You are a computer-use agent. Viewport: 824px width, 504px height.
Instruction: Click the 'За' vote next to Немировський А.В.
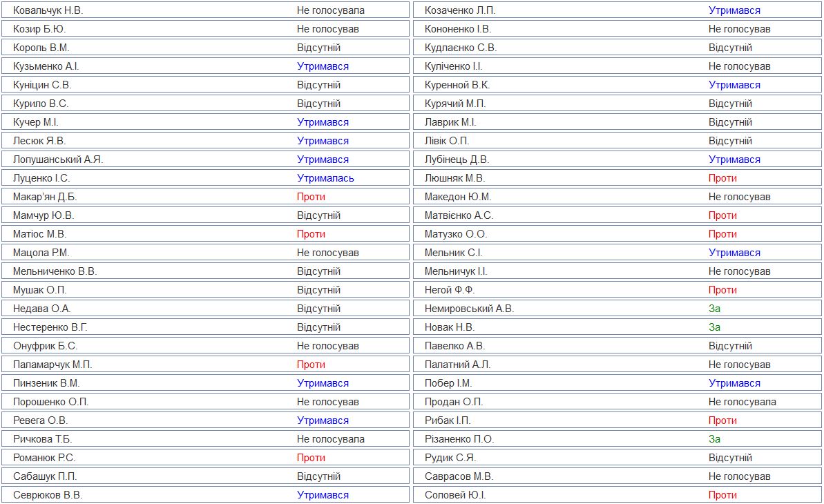(x=714, y=309)
